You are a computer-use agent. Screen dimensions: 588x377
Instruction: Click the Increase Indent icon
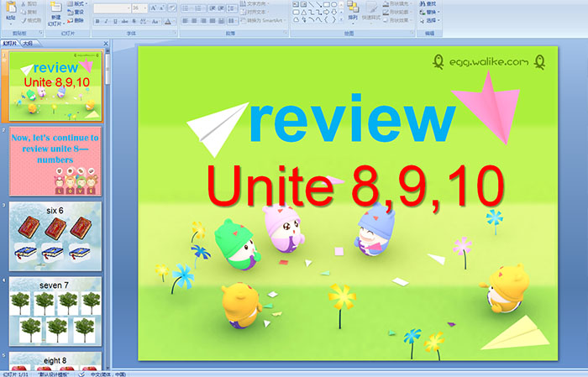tap(221, 8)
